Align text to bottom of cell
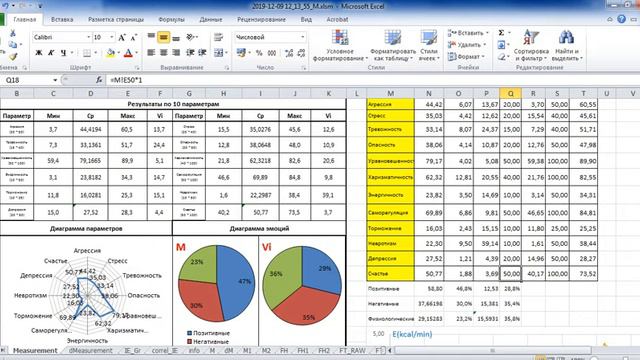Screen dimensions: 640x360 coord(176,38)
